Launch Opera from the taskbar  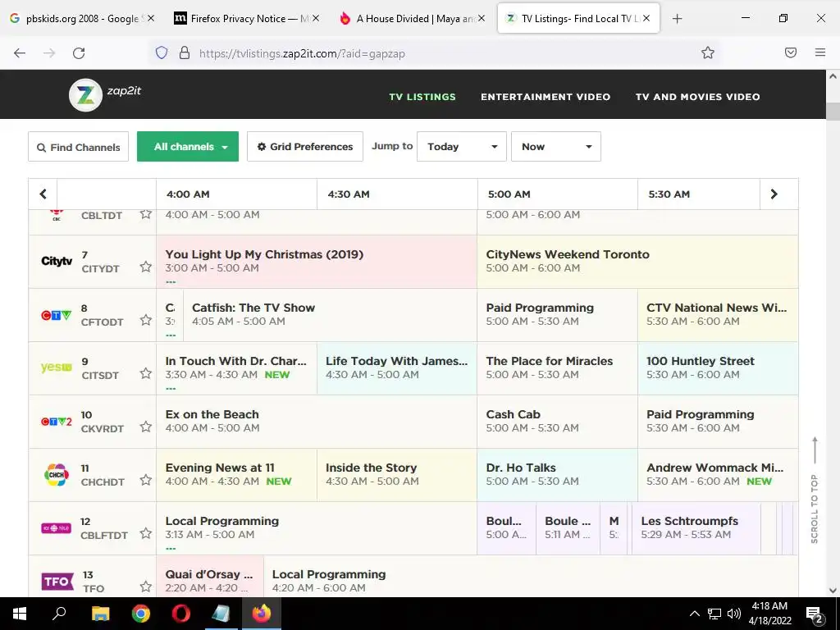coord(181,614)
